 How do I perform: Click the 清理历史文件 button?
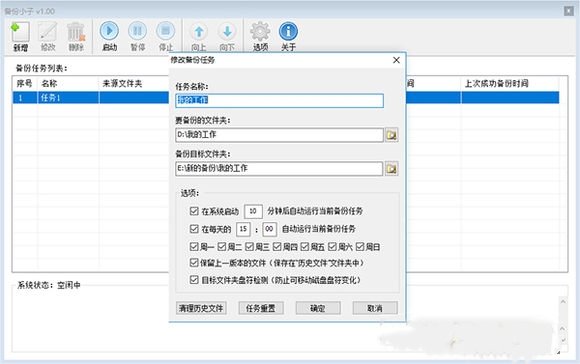pos(201,308)
